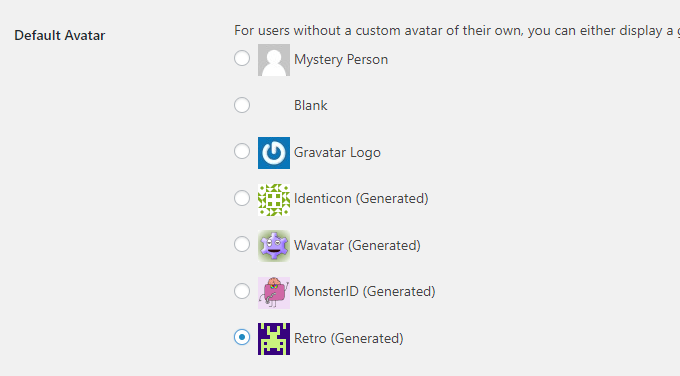Select the Identicon (Generated) radio button
680x376 pixels.
tap(242, 198)
